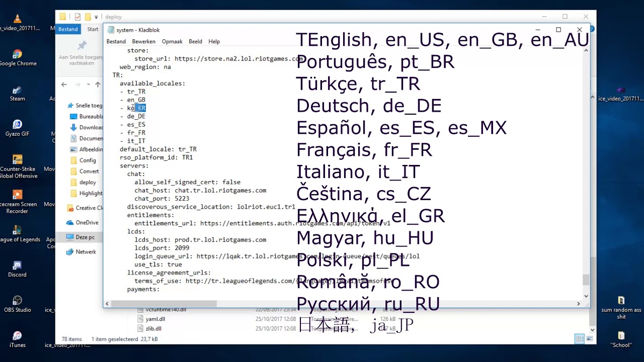Select the VLC cone icon on the desktop

pos(17,19)
